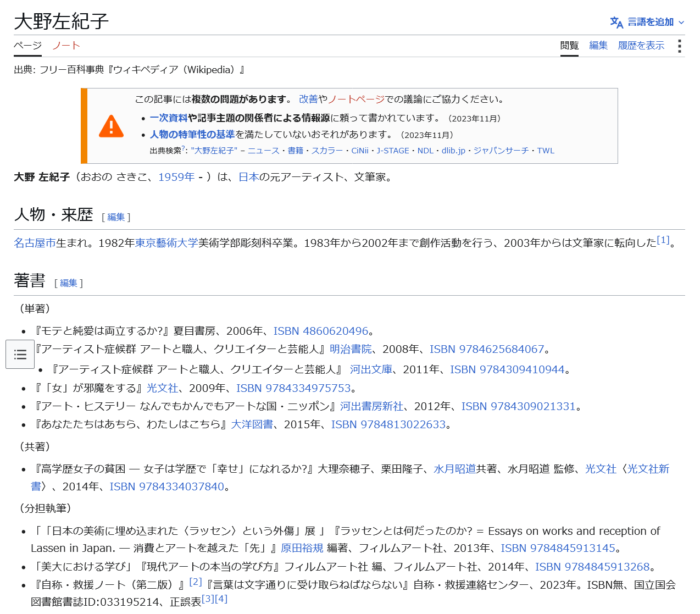Open the 原田裕規 link
This screenshot has width=700, height=614.
pyautogui.click(x=302, y=548)
